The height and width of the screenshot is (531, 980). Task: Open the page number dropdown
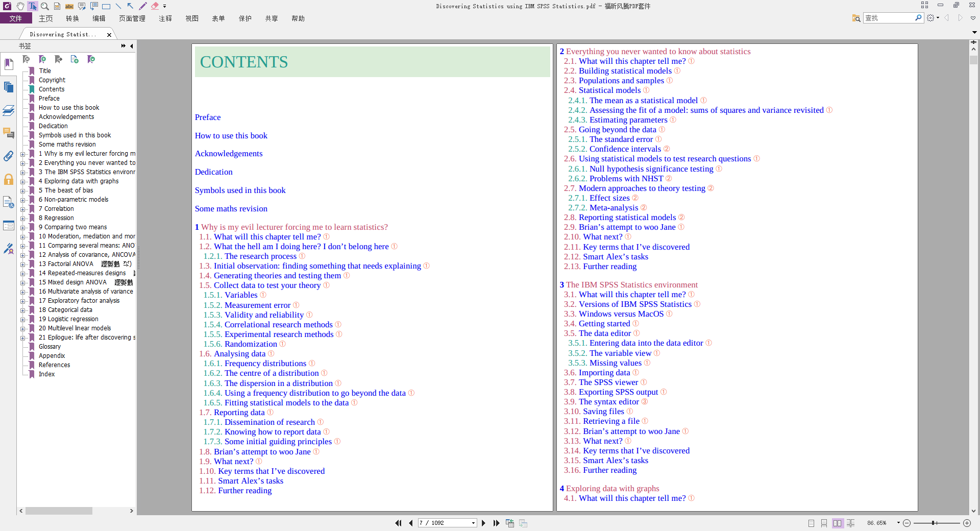click(x=474, y=523)
